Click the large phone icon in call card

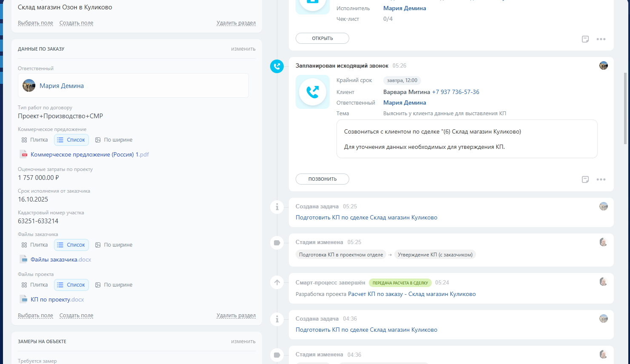313,92
